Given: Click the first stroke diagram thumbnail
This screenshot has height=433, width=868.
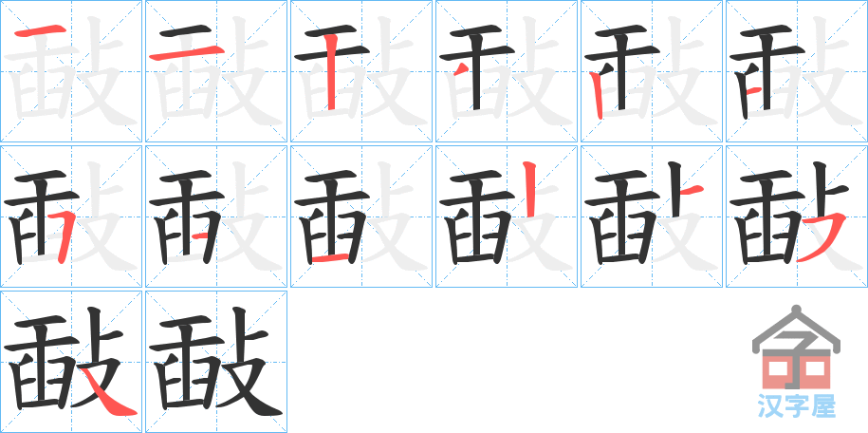Looking at the screenshot, I should click(71, 71).
